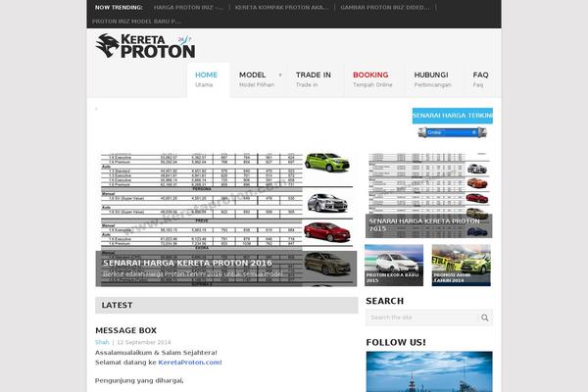Open Promosi Akhir Tahun 2014 thumbnail
Viewport: 588px width, 392px height.
(x=462, y=266)
